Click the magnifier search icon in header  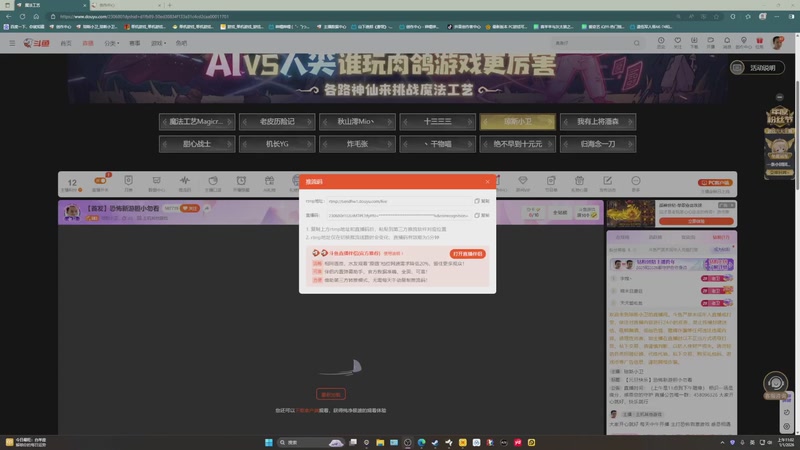click(x=637, y=43)
